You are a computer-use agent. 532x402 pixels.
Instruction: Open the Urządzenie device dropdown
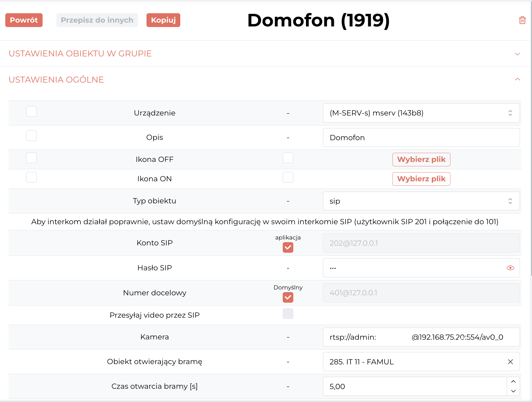click(x=421, y=113)
